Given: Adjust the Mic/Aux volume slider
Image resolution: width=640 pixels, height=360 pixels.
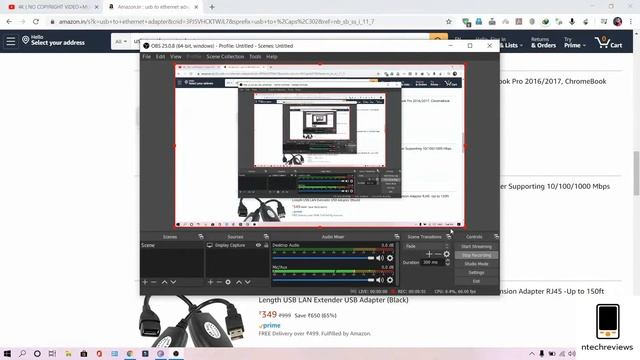Looking at the screenshot, I should coord(323,280).
